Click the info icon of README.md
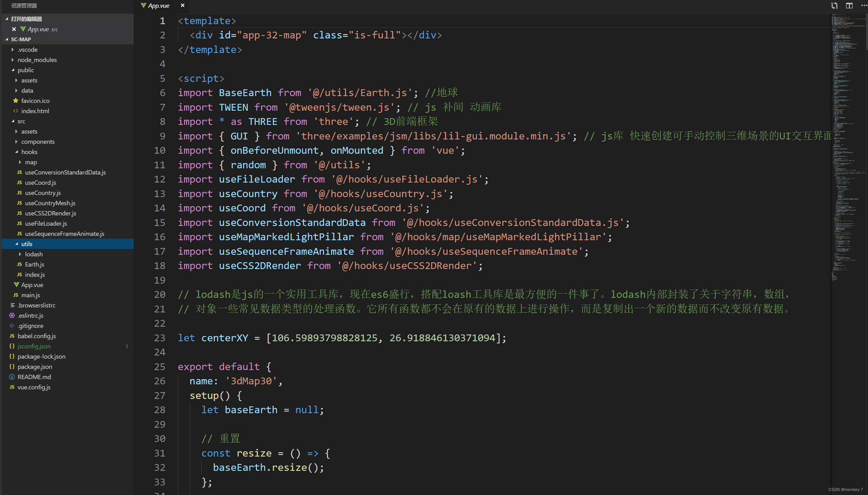This screenshot has height=495, width=868. (12, 377)
